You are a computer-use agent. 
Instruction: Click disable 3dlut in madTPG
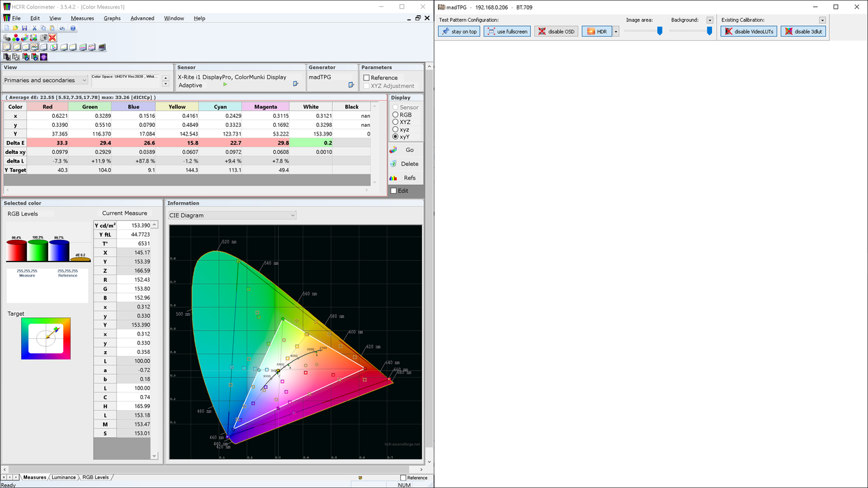point(804,31)
